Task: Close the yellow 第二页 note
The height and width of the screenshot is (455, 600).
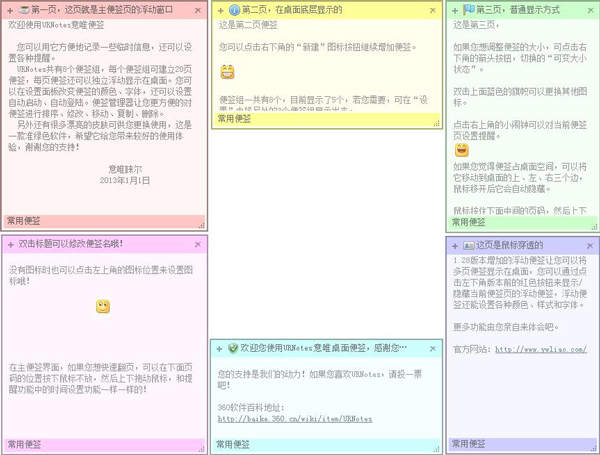Action: (x=433, y=10)
